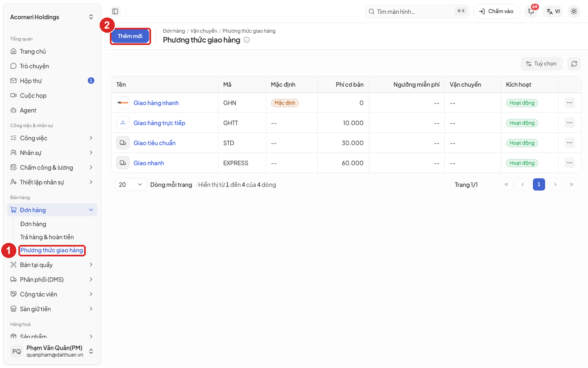Open the Tuỳ chọn options button
The height and width of the screenshot is (368, 588).
tap(541, 64)
